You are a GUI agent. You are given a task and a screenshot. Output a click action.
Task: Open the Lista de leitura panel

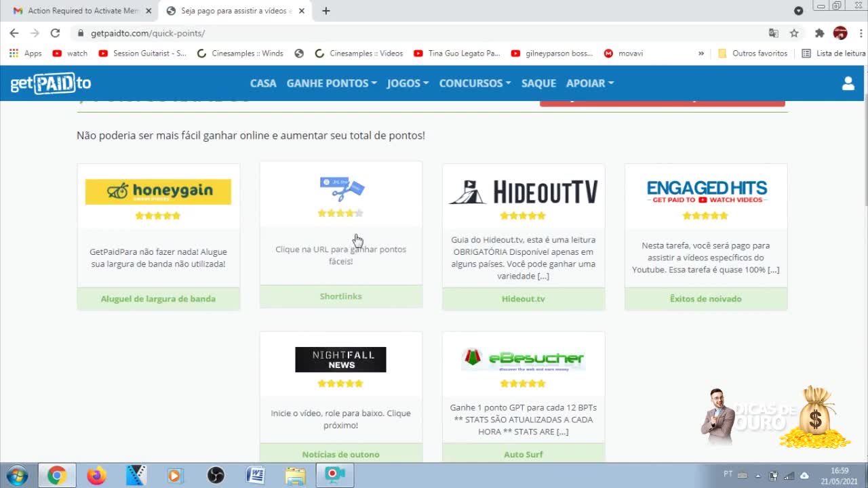(833, 54)
